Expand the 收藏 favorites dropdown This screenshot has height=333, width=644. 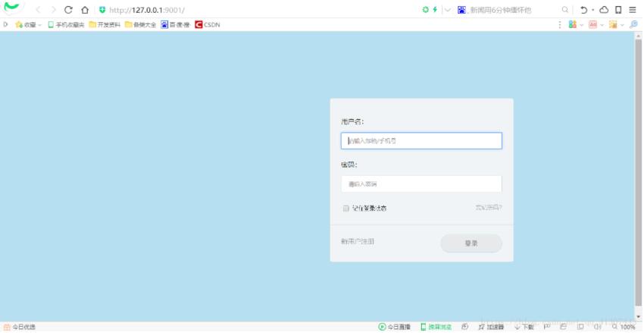pyautogui.click(x=40, y=24)
